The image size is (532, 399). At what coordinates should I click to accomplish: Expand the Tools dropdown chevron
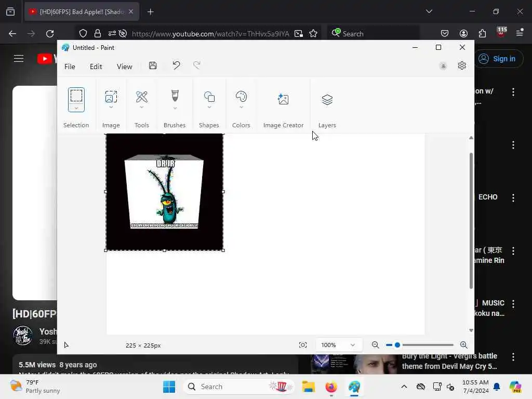141,107
